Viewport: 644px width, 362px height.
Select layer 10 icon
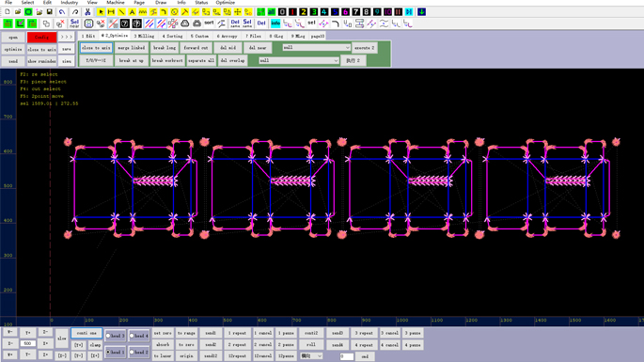click(387, 12)
